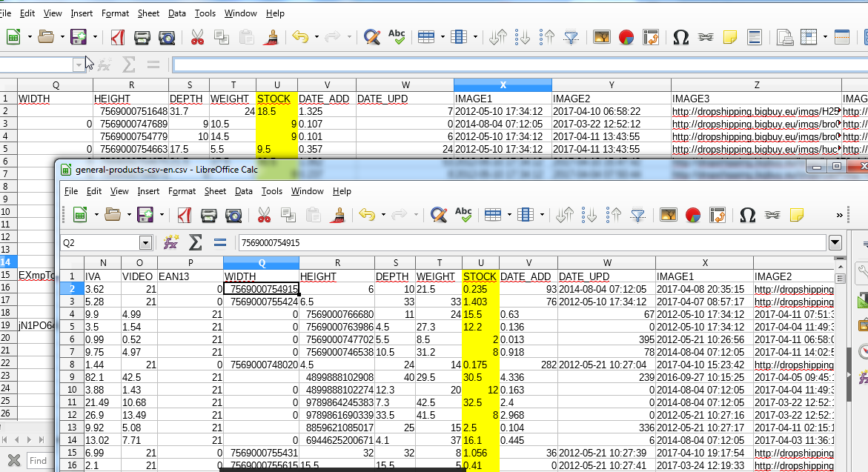The image size is (868, 472).
Task: Close Find toolbar in background window
Action: 14,460
